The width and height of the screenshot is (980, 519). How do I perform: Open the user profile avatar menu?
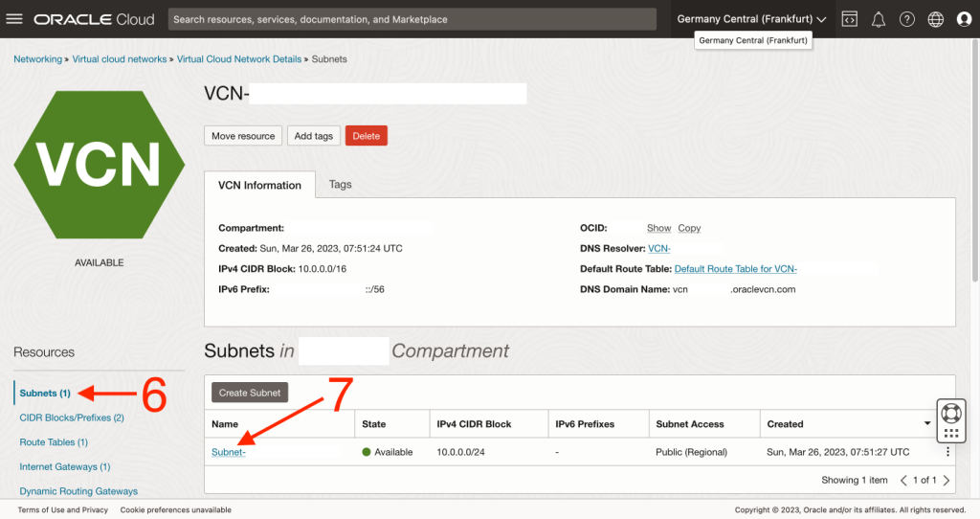pos(964,19)
